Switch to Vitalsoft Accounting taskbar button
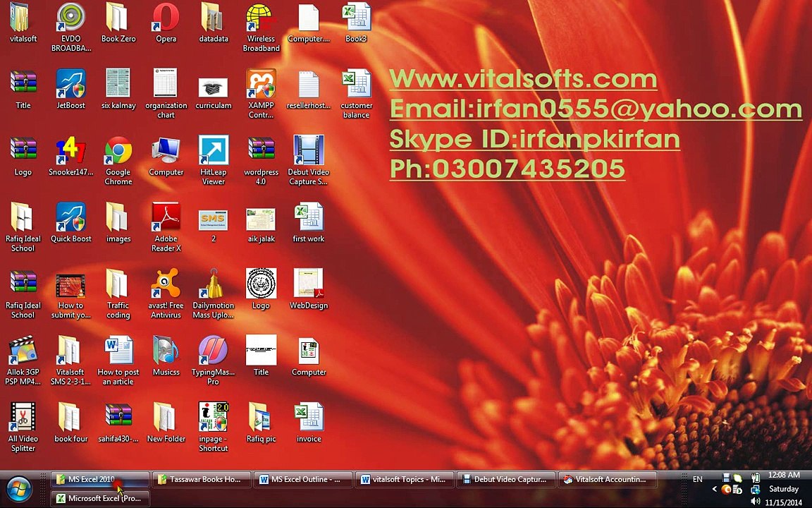This screenshot has height=508, width=812. [608, 479]
